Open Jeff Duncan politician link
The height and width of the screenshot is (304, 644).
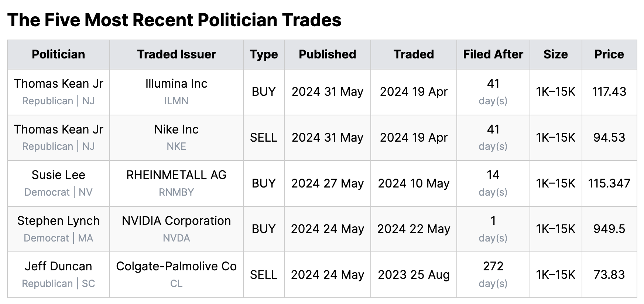coord(58,266)
